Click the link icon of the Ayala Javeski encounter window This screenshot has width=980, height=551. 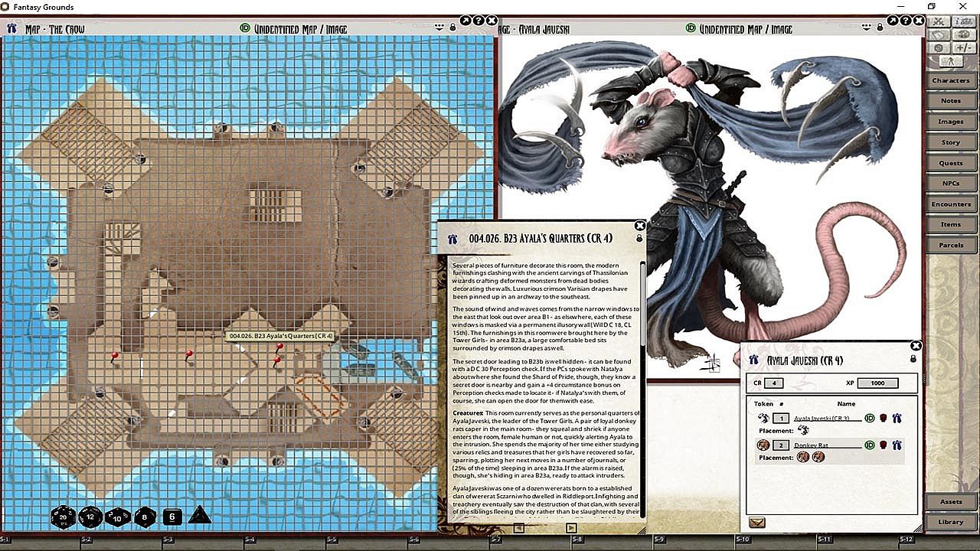coord(755,360)
